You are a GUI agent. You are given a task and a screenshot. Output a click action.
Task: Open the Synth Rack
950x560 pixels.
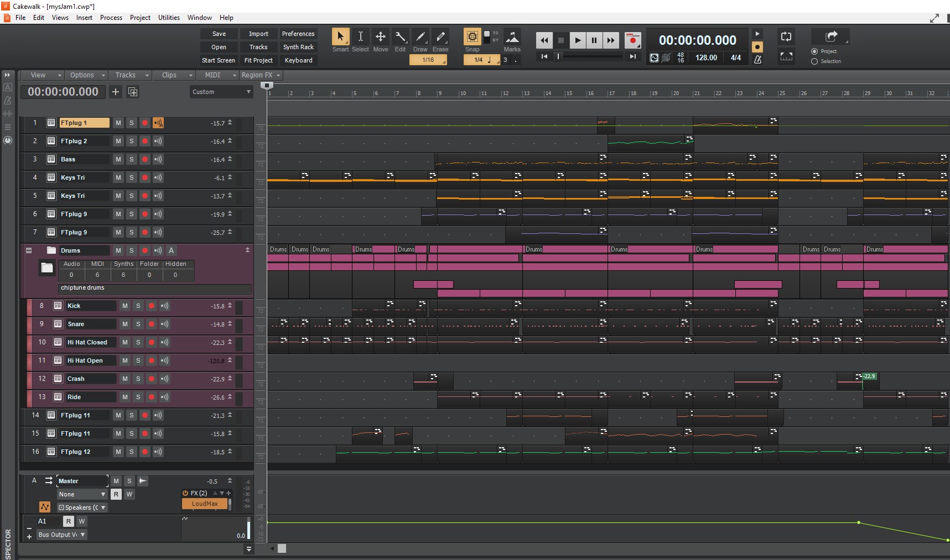[x=298, y=47]
